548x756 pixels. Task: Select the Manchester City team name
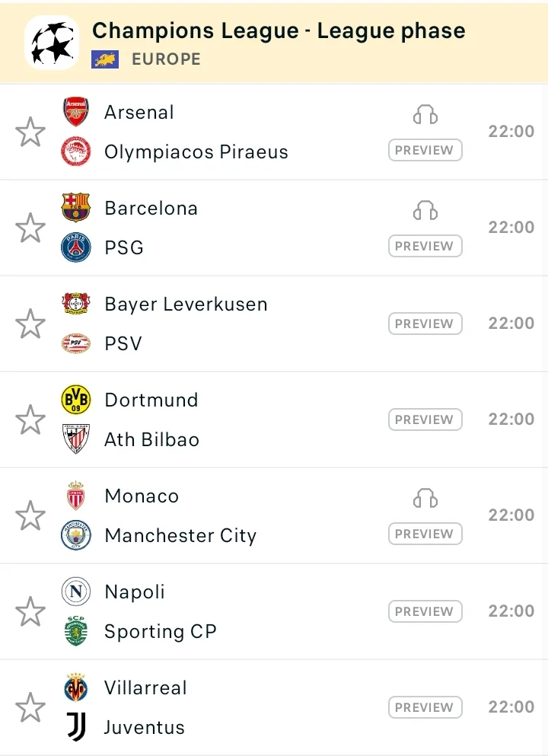[x=180, y=535]
